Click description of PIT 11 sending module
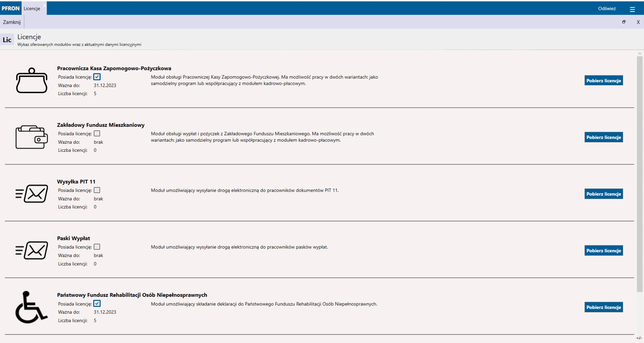This screenshot has height=343, width=644. point(245,190)
